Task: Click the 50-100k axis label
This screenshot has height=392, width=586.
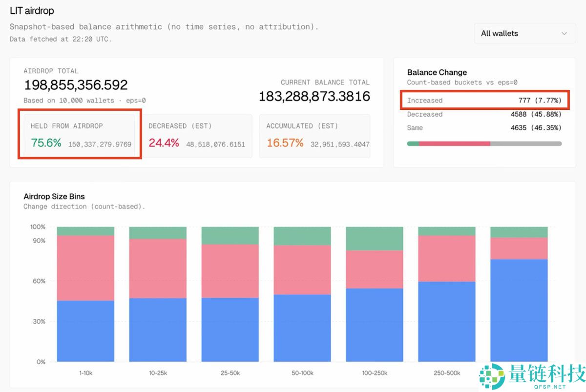Action: coord(302,373)
